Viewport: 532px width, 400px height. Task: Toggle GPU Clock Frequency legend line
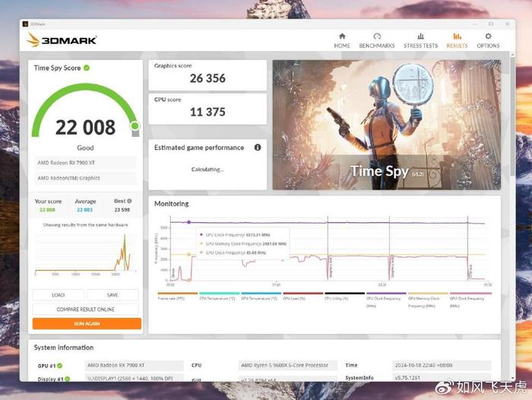pos(470,294)
